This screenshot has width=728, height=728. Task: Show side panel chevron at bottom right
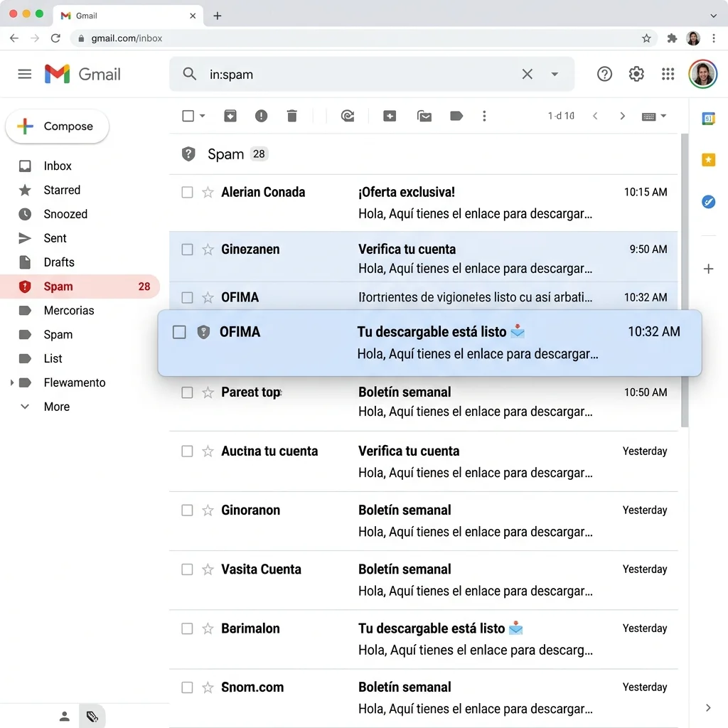pos(708,707)
